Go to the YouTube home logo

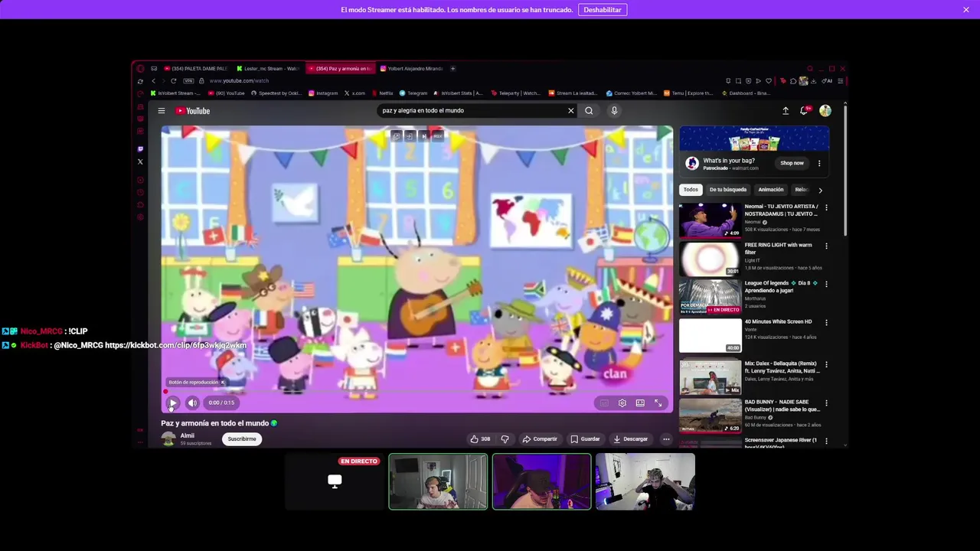(193, 111)
